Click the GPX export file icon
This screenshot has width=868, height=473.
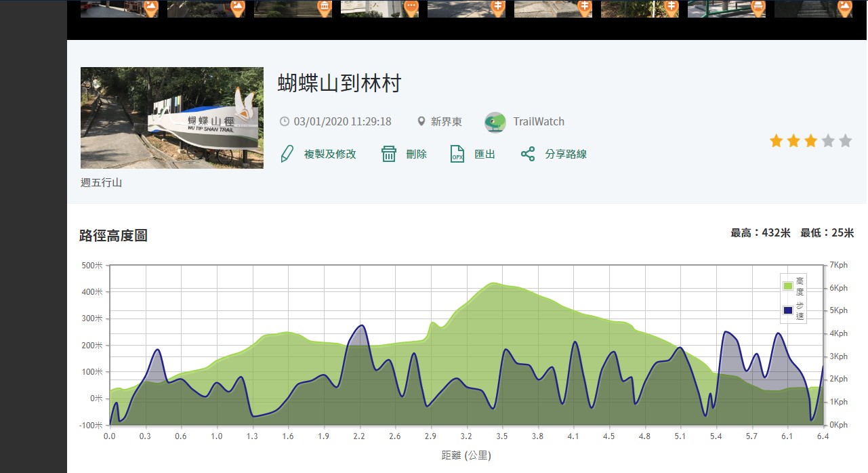[x=457, y=154]
